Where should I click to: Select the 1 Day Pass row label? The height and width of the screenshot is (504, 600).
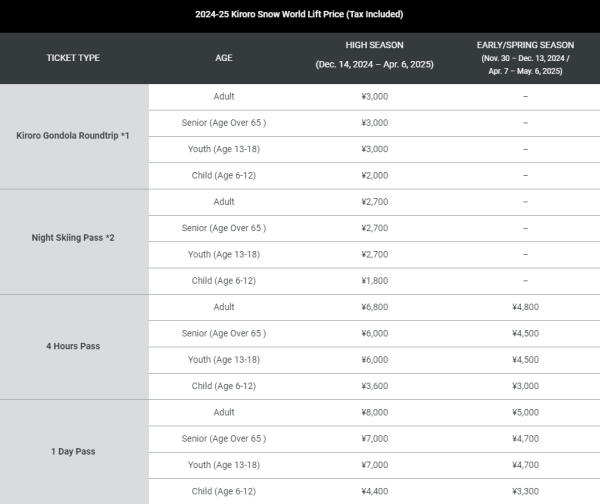73,451
